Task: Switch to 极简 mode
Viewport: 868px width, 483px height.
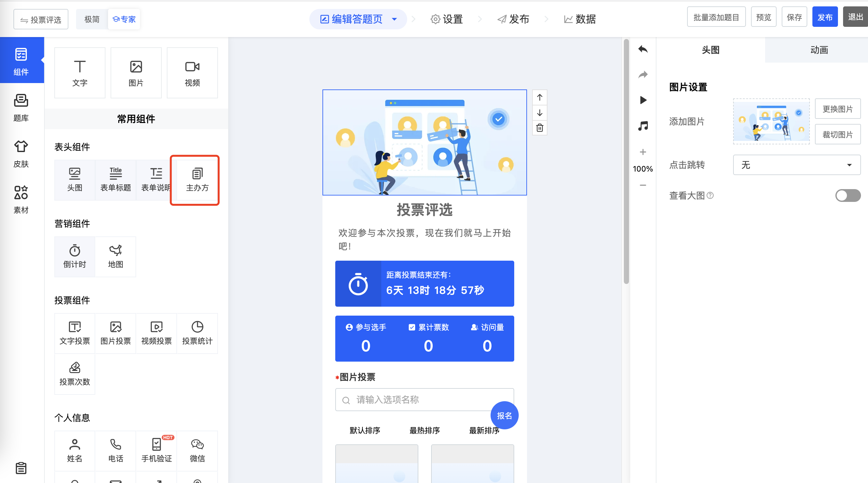Action: tap(92, 19)
